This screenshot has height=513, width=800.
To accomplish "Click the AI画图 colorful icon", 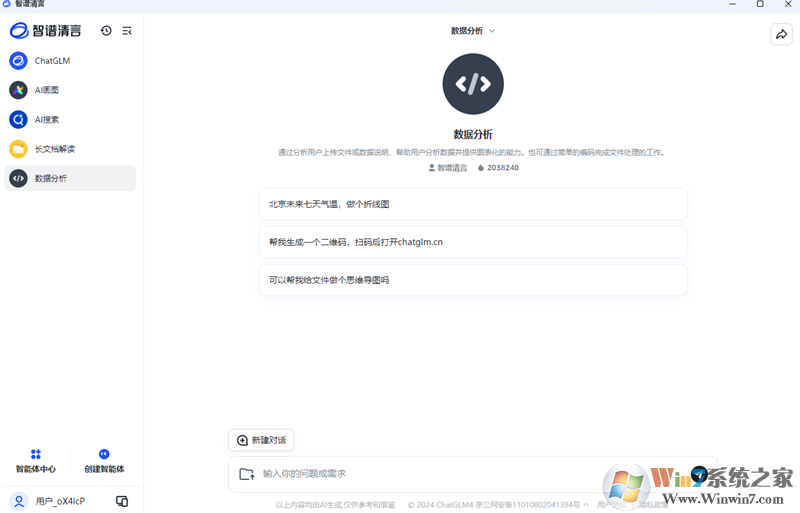I will tap(18, 90).
